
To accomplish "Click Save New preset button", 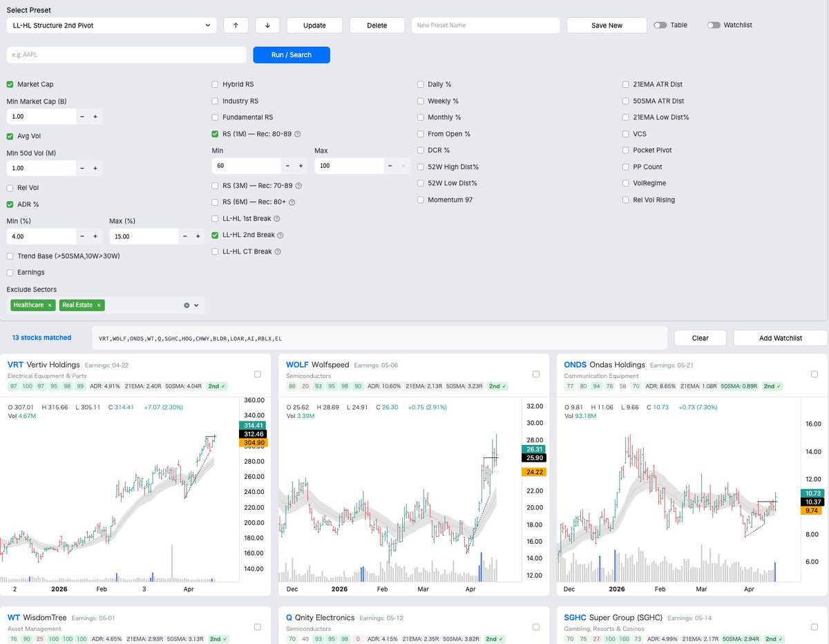I will click(x=607, y=25).
